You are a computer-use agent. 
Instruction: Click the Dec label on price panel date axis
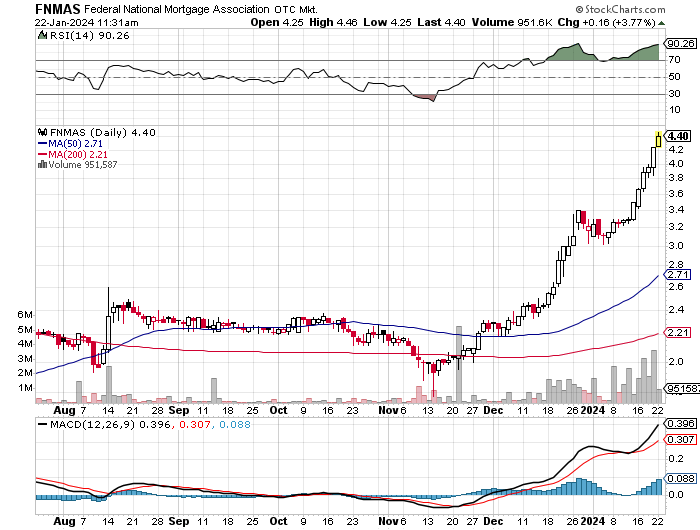coord(493,410)
